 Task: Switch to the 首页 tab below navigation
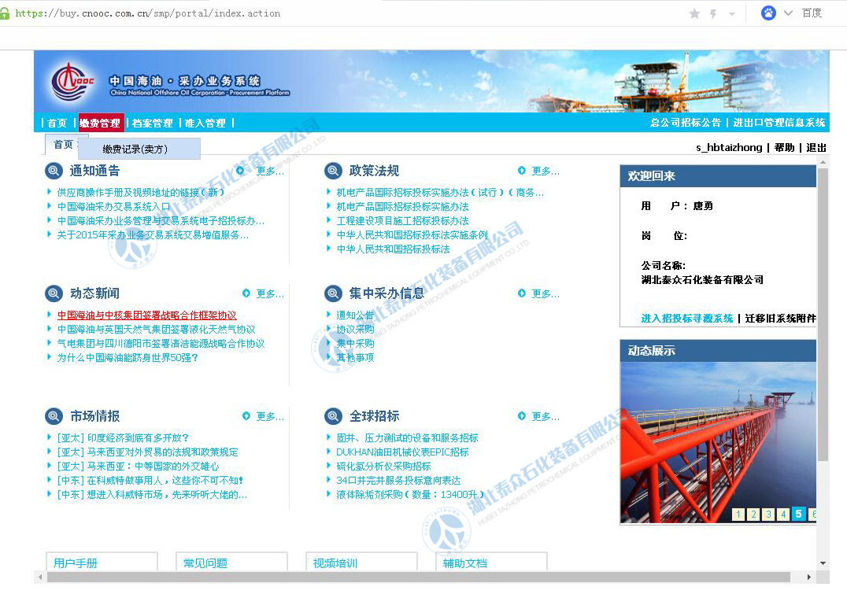(62, 144)
